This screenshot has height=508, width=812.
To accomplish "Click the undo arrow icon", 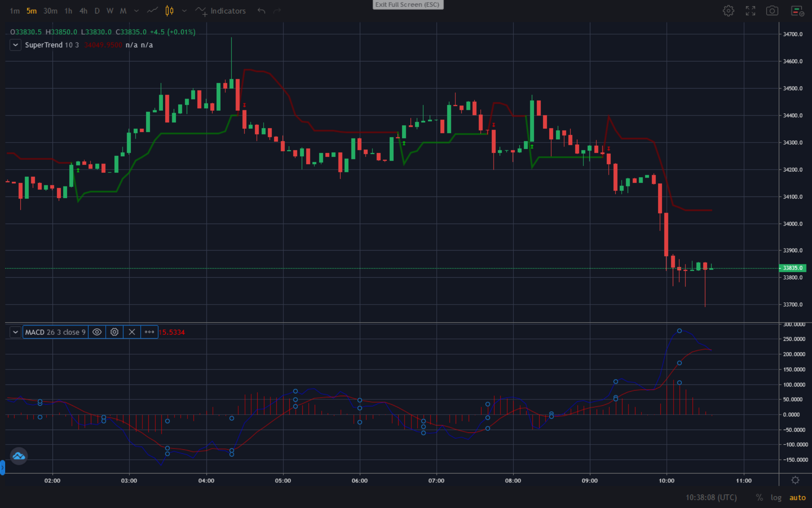I will coord(261,11).
